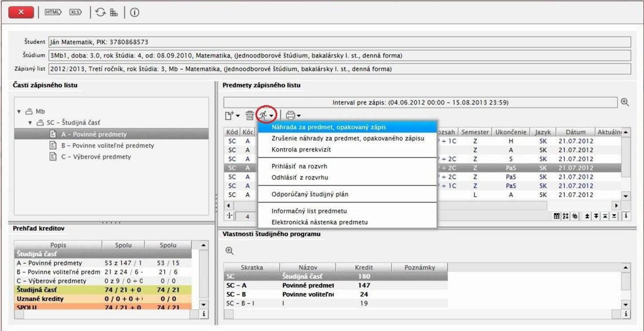This screenshot has width=644, height=331.
Task: Click the red close button
Action: pyautogui.click(x=21, y=12)
